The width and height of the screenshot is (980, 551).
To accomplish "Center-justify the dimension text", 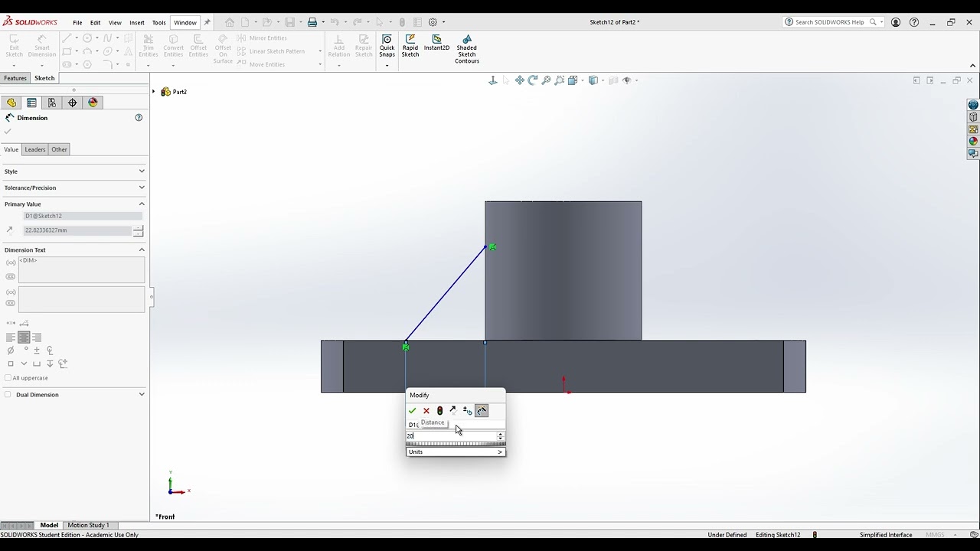I will click(x=24, y=337).
